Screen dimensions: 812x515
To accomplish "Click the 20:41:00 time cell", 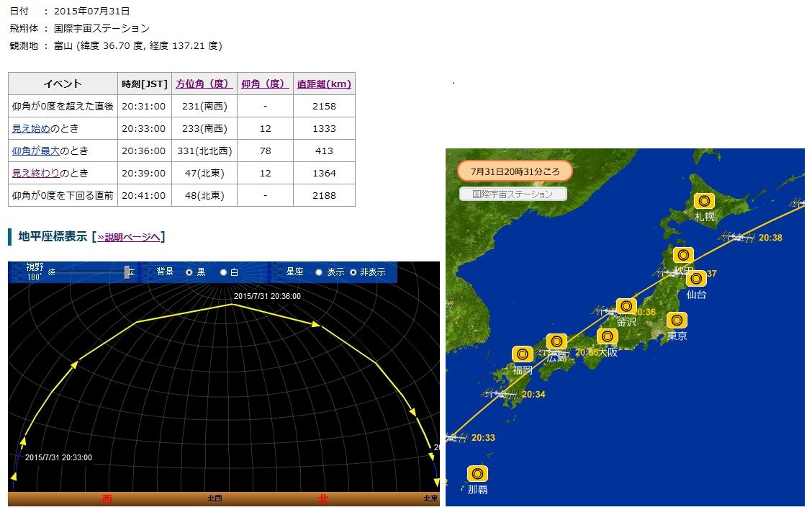I will click(144, 195).
